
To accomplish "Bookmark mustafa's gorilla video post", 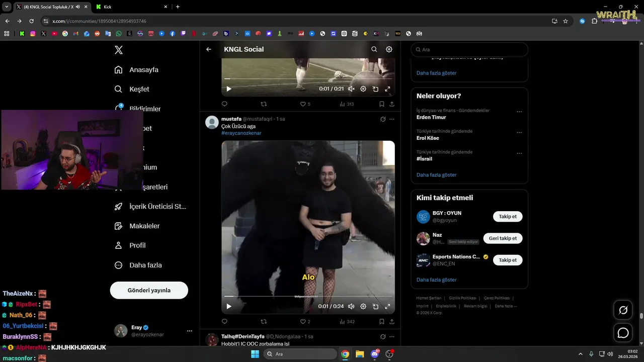I will [381, 321].
